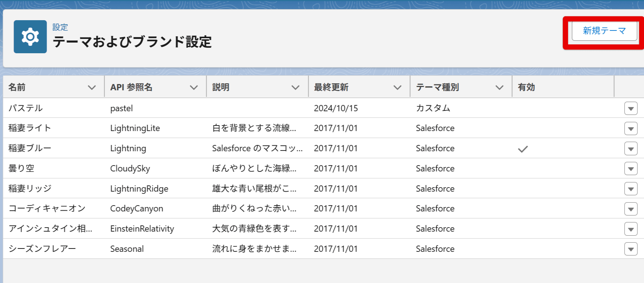Click the 有効 column header
The width and height of the screenshot is (644, 283).
pyautogui.click(x=526, y=87)
